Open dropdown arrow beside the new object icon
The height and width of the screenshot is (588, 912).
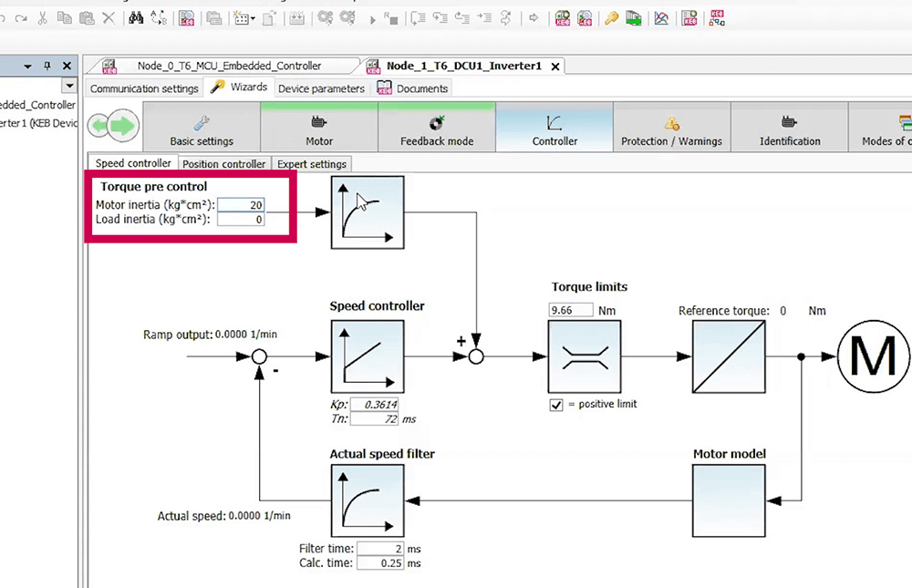[253, 19]
